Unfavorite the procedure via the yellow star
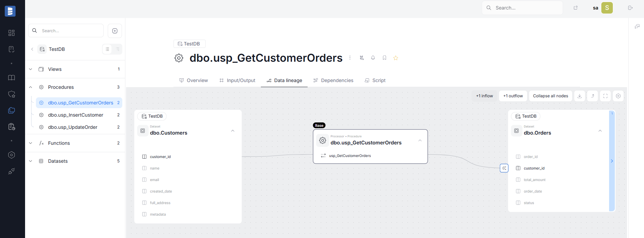Viewport: 644px width, 238px height. coord(395,58)
